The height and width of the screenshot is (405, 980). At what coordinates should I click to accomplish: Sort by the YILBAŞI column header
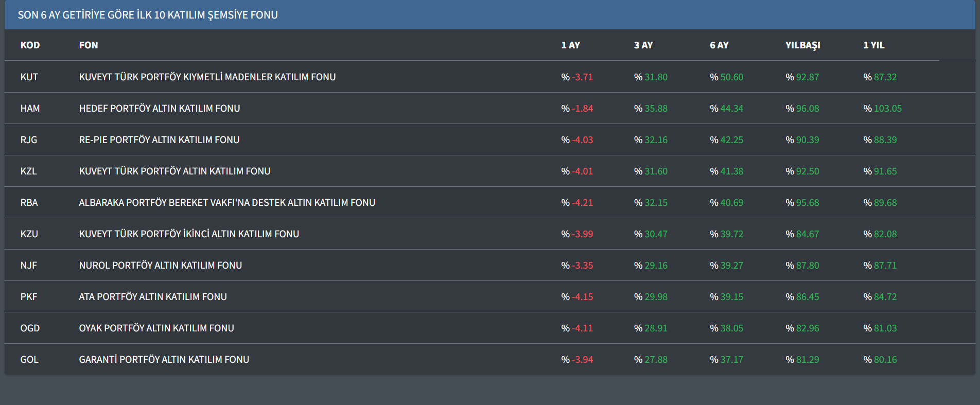point(802,45)
